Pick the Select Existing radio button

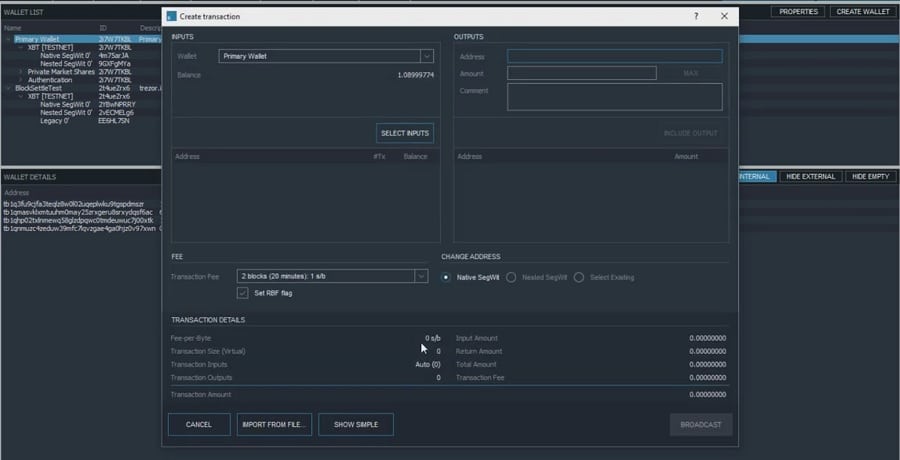pyautogui.click(x=579, y=277)
